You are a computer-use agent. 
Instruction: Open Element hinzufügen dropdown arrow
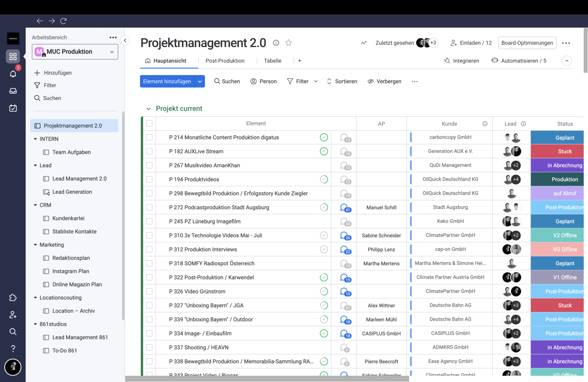click(200, 82)
